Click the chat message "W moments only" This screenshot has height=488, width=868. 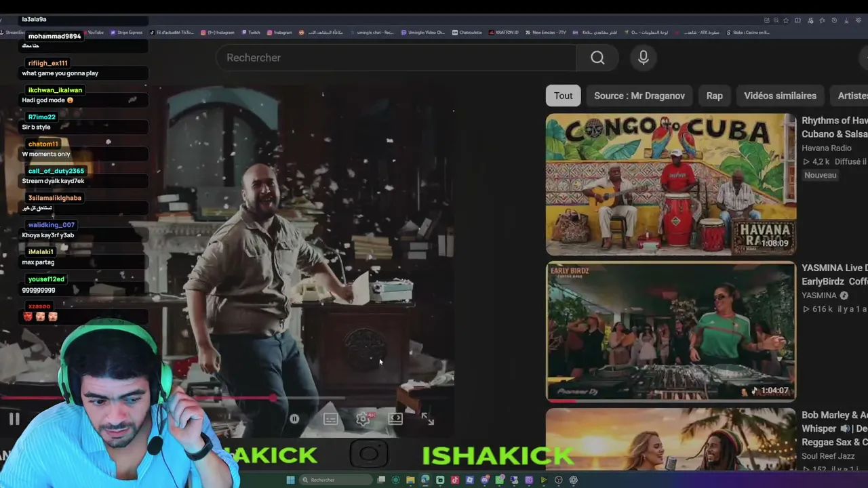46,154
